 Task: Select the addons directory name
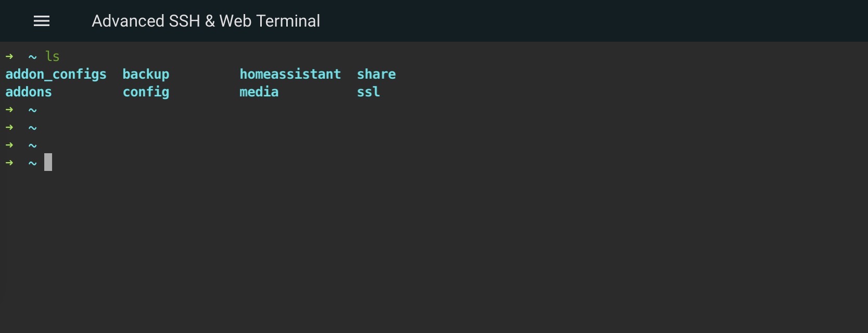[29, 92]
